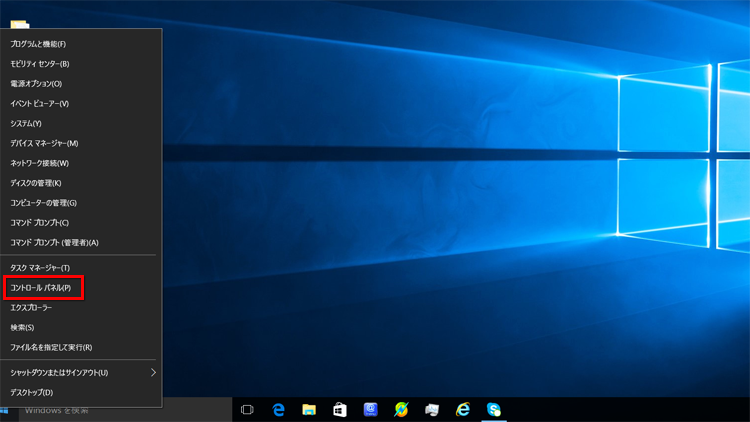
Task: Open ネットワーク接続(W) from the menu
Action: tap(40, 163)
